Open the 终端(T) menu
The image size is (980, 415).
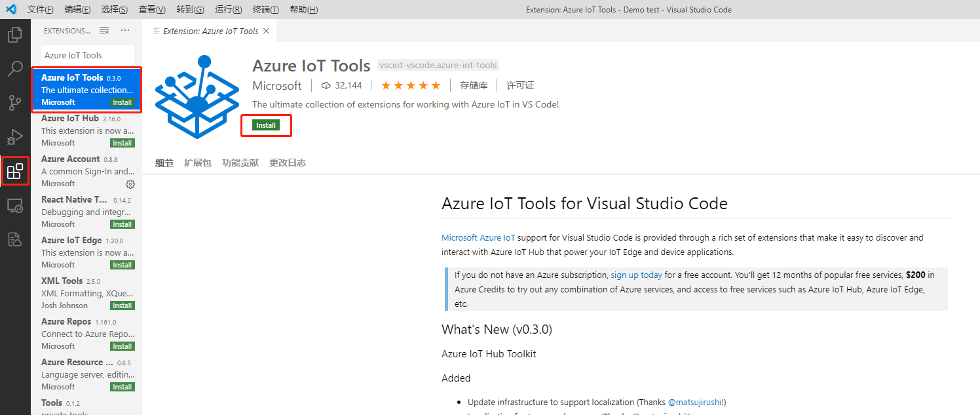click(265, 9)
